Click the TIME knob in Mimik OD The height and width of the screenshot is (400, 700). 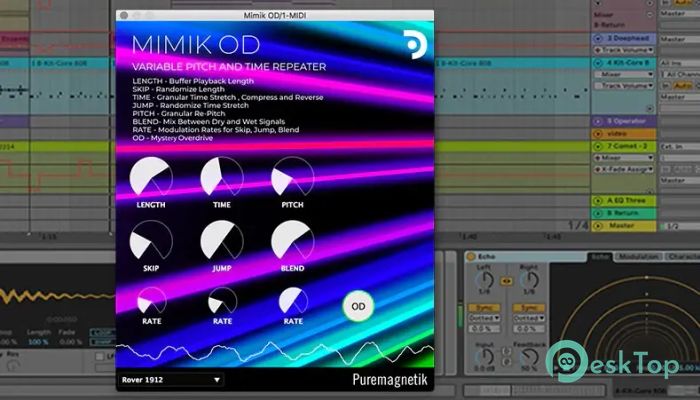[222, 176]
